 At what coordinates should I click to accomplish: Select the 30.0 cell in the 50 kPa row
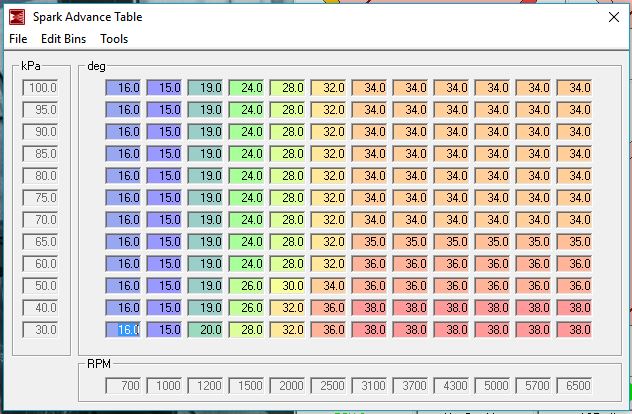tap(287, 286)
